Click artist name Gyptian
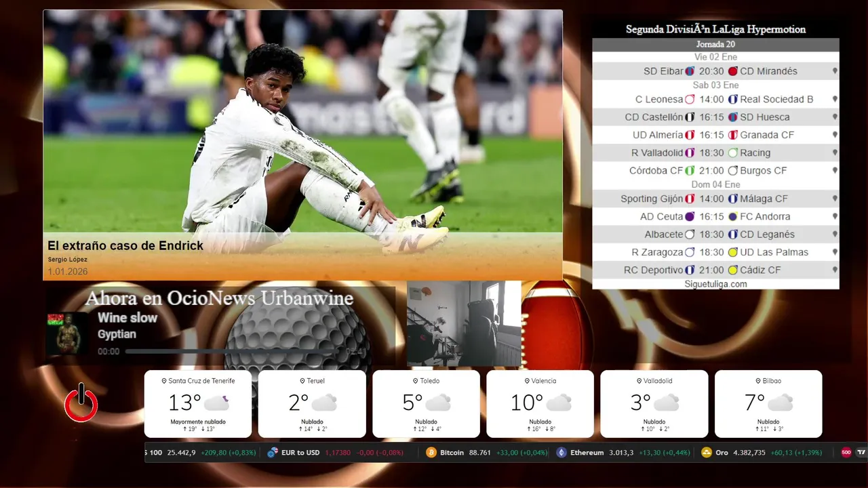The height and width of the screenshot is (488, 868). tap(117, 334)
